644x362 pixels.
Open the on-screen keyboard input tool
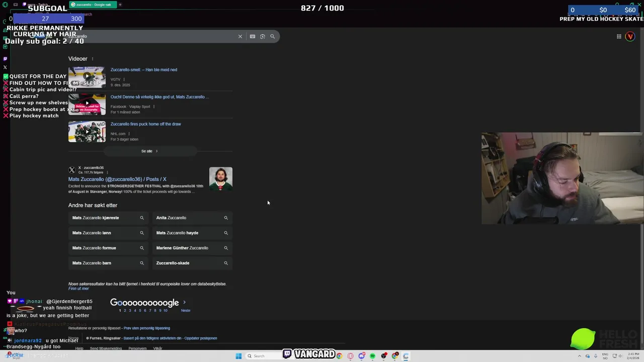click(253, 36)
